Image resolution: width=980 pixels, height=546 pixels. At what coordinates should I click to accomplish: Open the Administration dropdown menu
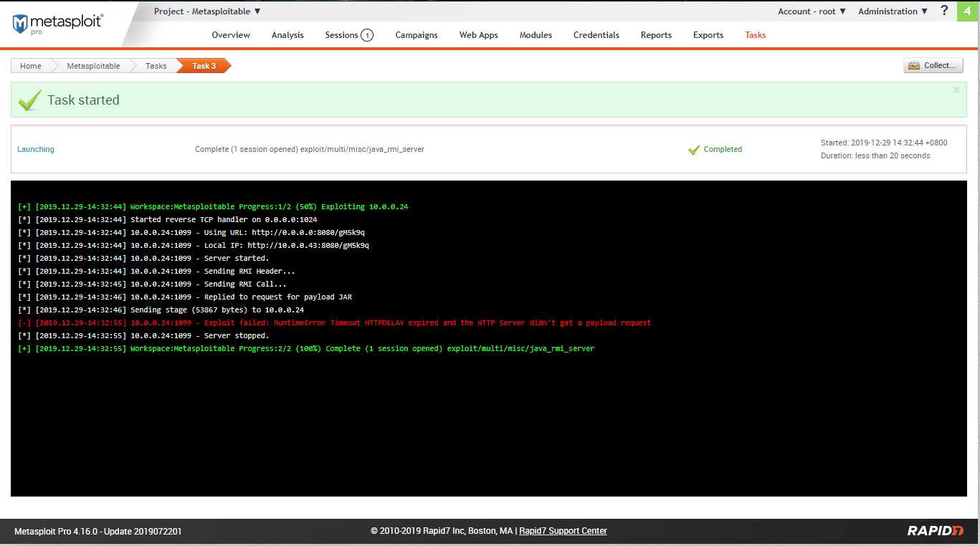(893, 11)
